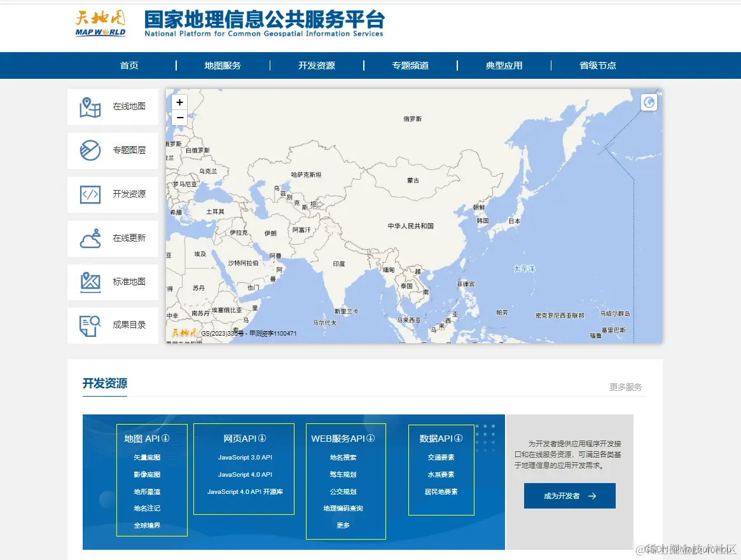Image resolution: width=741 pixels, height=560 pixels.
Task: Open 公交规划 web service link
Action: 343,491
